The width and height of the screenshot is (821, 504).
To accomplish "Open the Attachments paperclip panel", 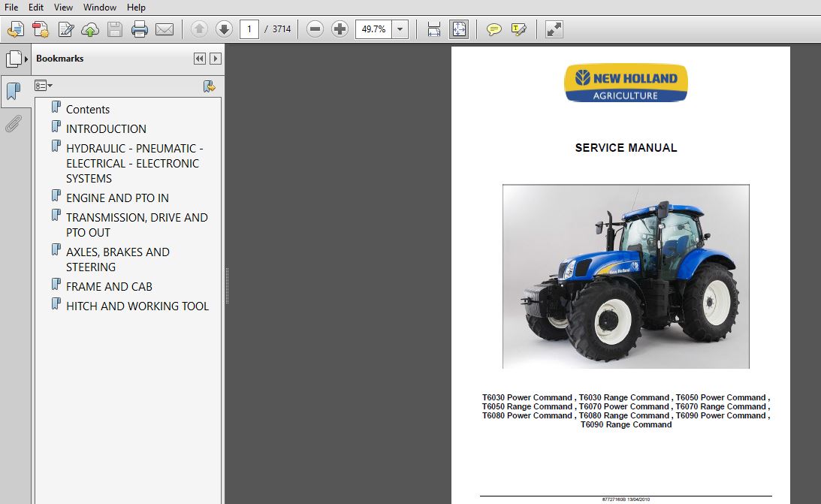I will tap(14, 123).
